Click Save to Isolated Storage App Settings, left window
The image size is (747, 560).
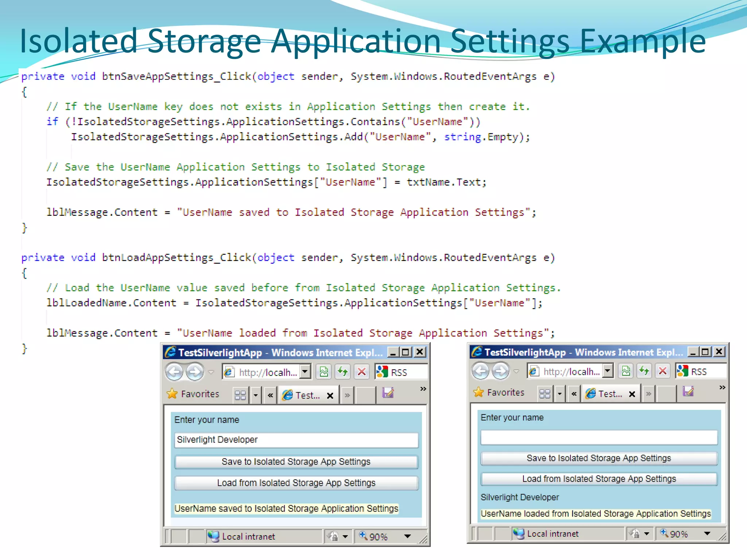(296, 462)
